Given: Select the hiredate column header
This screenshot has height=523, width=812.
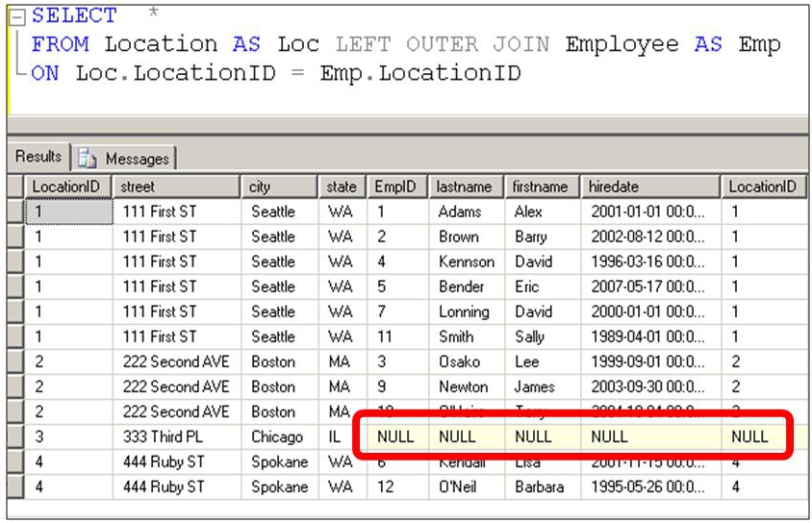Looking at the screenshot, I should click(x=650, y=187).
